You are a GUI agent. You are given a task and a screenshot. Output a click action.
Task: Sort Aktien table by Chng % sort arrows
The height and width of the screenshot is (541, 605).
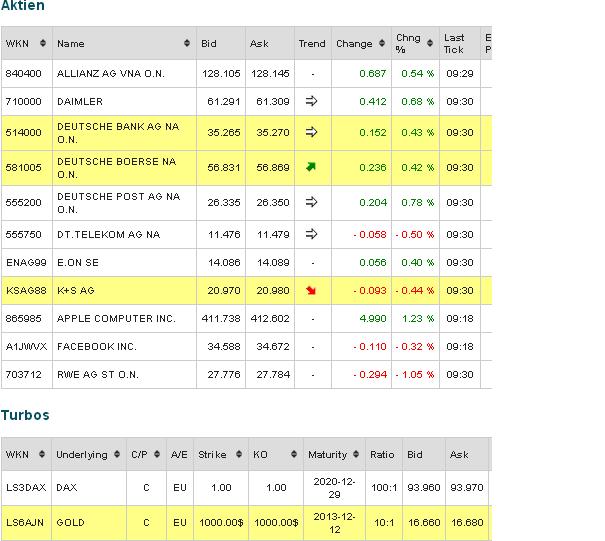[430, 43]
